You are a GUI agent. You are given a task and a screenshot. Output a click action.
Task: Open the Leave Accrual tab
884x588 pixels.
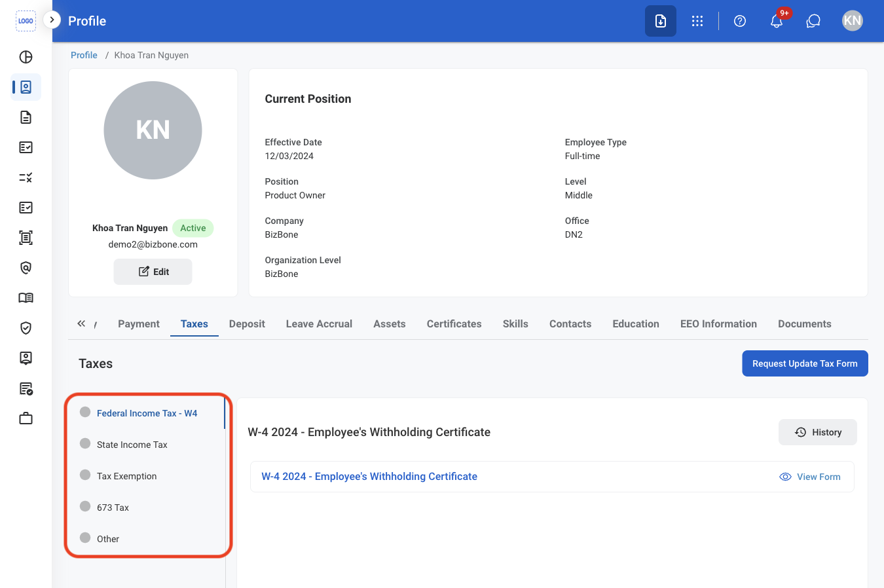coord(319,324)
